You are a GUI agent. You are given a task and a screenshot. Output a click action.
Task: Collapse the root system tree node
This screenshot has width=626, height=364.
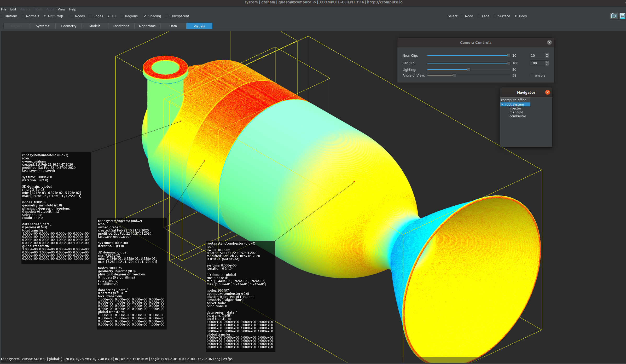point(502,105)
